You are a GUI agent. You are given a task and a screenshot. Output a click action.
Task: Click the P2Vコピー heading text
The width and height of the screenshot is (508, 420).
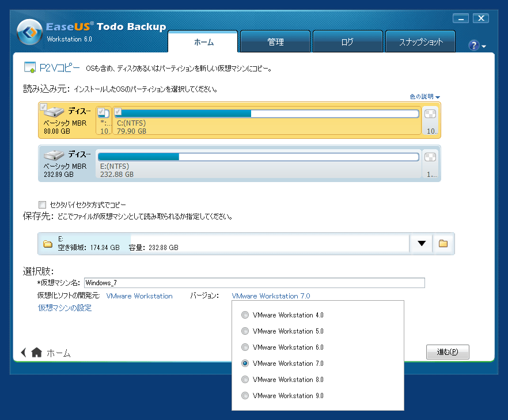(x=60, y=68)
